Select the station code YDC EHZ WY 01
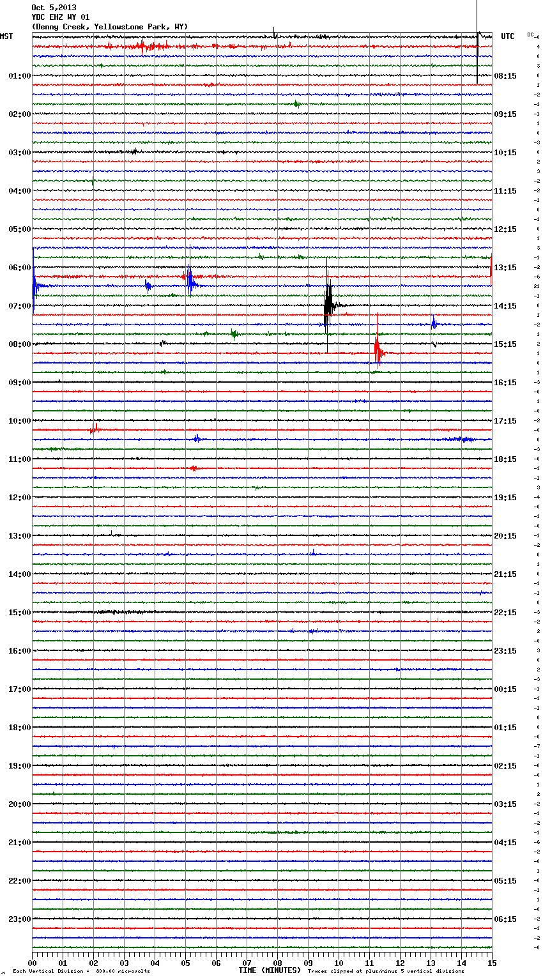The width and height of the screenshot is (543, 980). point(61,17)
